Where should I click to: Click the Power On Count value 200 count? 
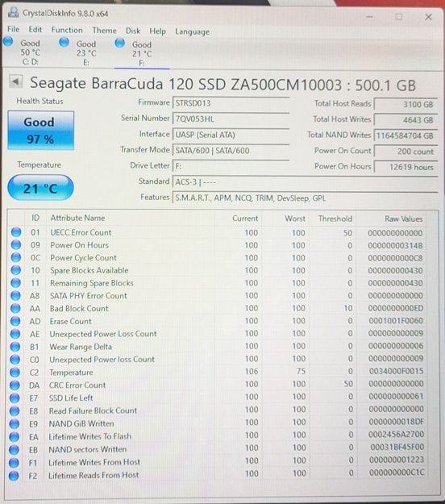point(405,152)
